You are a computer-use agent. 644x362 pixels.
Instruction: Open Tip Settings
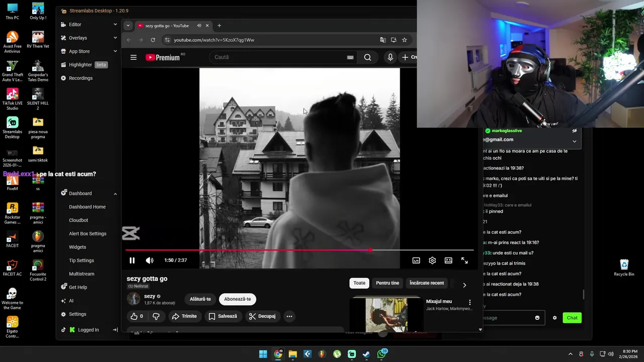click(82, 260)
